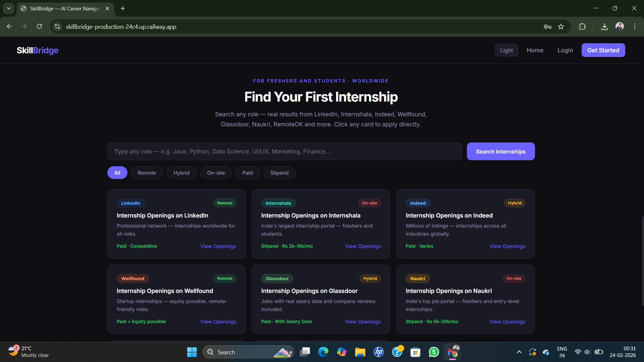This screenshot has height=362, width=644.
Task: Select Home in the navigation bar
Action: [535, 50]
